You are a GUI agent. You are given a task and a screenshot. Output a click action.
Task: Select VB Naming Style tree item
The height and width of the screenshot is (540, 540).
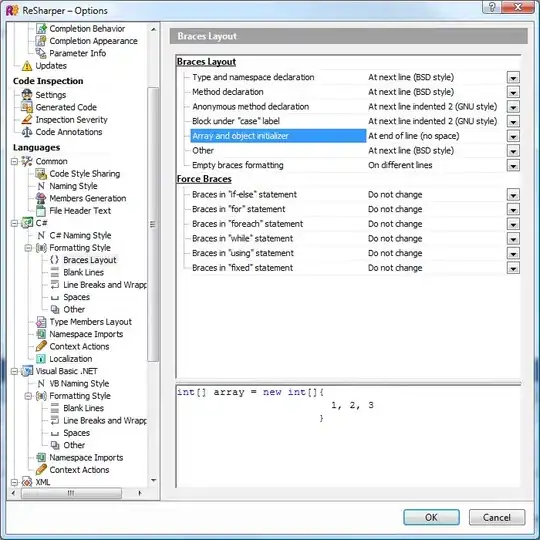tap(79, 384)
